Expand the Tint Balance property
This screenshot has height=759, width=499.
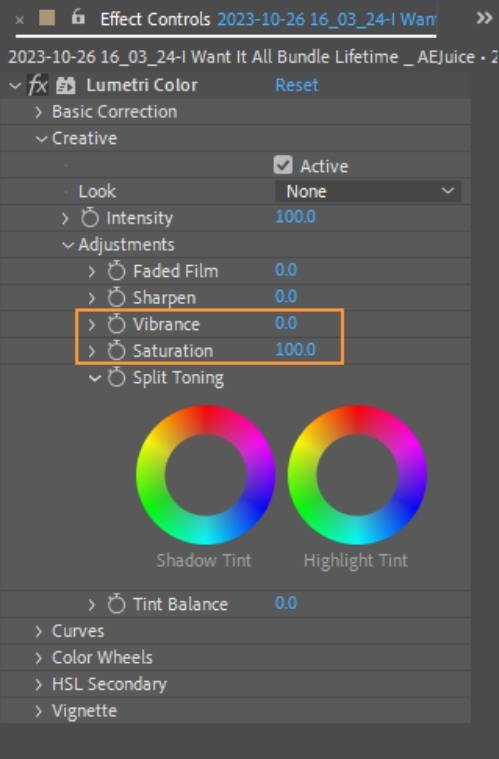click(92, 605)
